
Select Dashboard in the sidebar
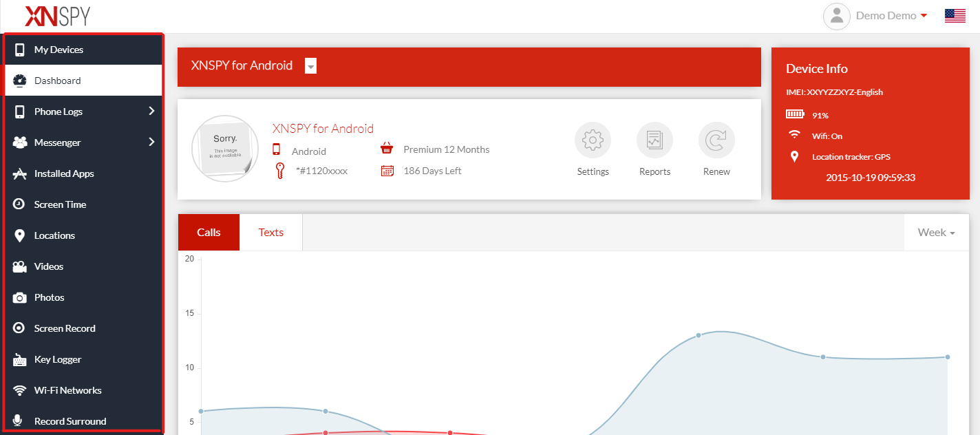(83, 81)
